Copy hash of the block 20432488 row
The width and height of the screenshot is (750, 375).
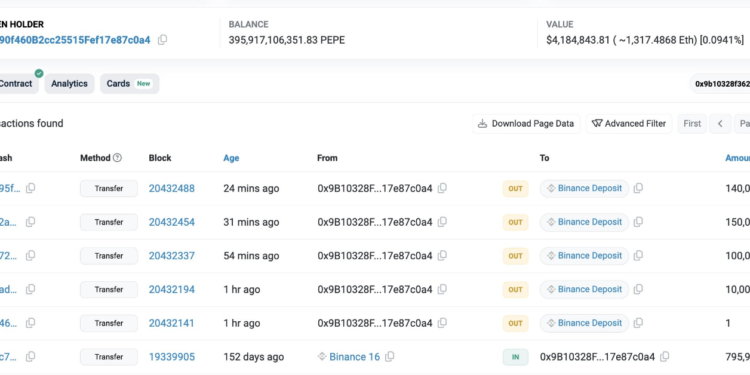31,188
